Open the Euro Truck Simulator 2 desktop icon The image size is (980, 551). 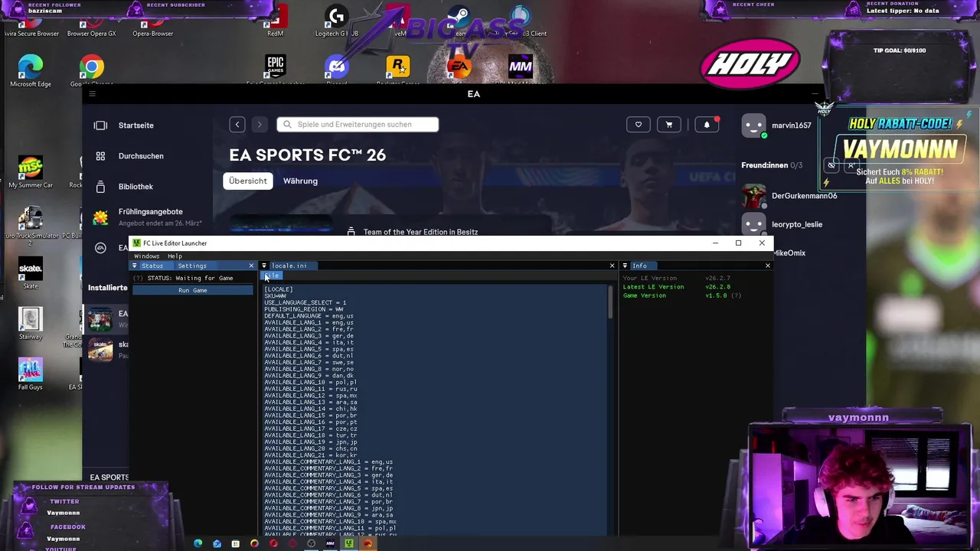tap(31, 226)
